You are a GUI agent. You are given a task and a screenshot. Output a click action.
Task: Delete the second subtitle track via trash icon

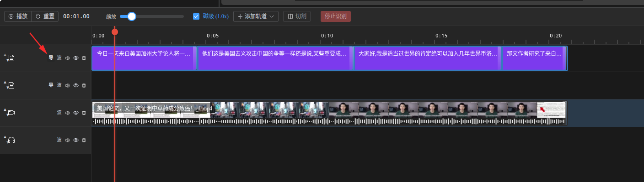click(x=84, y=85)
